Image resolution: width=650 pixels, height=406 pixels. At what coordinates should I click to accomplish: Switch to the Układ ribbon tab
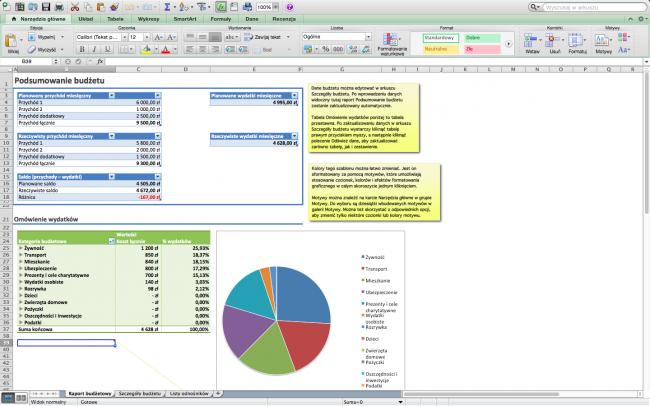[86, 19]
